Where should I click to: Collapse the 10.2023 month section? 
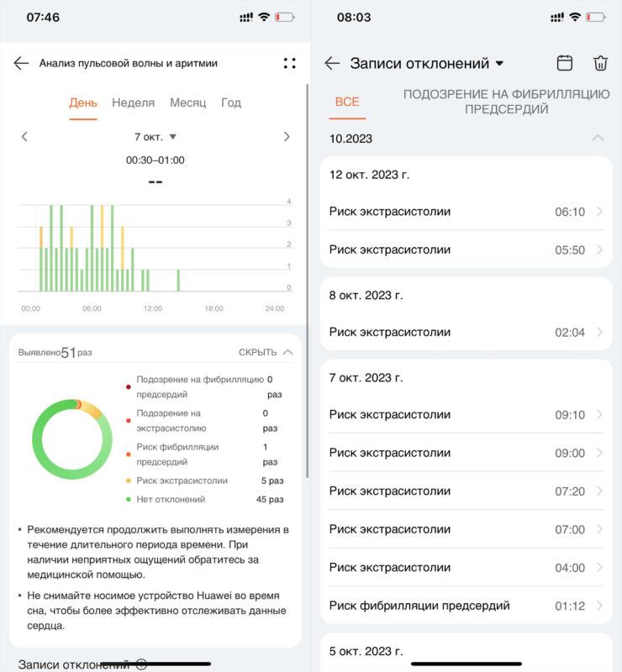pyautogui.click(x=598, y=139)
